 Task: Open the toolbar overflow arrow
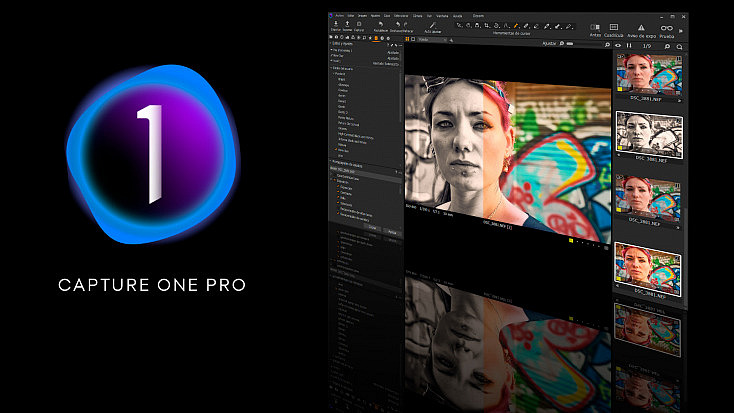pos(681,31)
